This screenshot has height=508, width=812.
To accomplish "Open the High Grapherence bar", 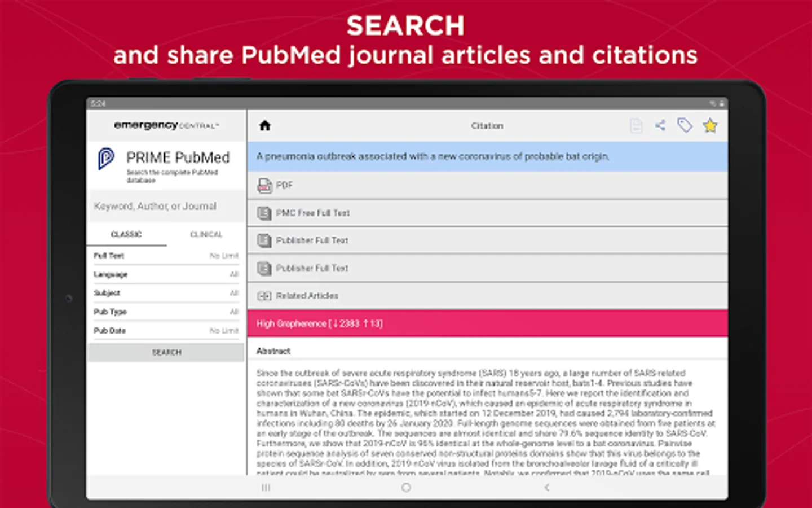I will [487, 323].
